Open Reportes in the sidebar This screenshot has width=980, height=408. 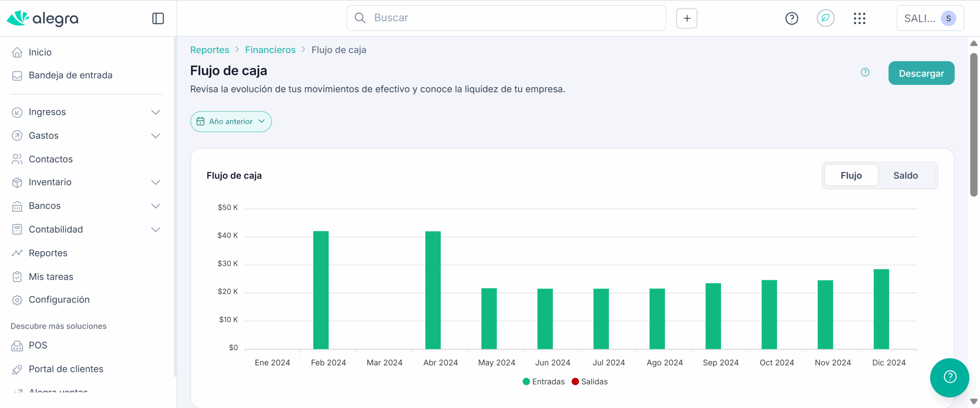click(x=48, y=253)
